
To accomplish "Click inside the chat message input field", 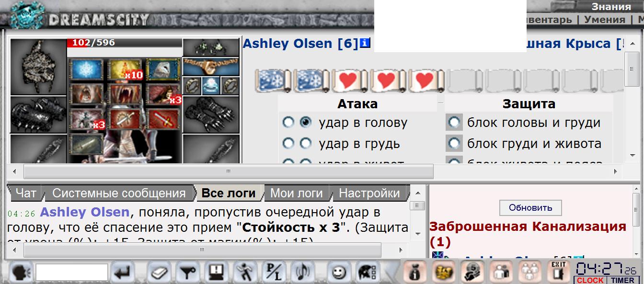I will click(71, 273).
